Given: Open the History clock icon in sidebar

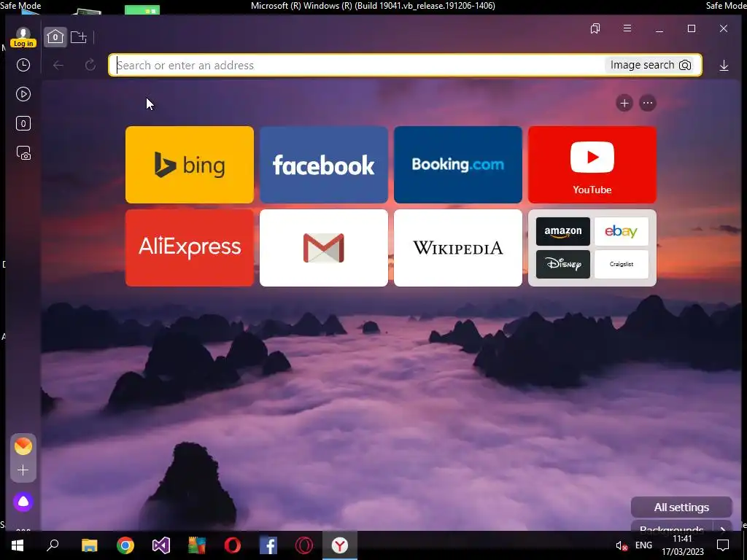Looking at the screenshot, I should 23,65.
